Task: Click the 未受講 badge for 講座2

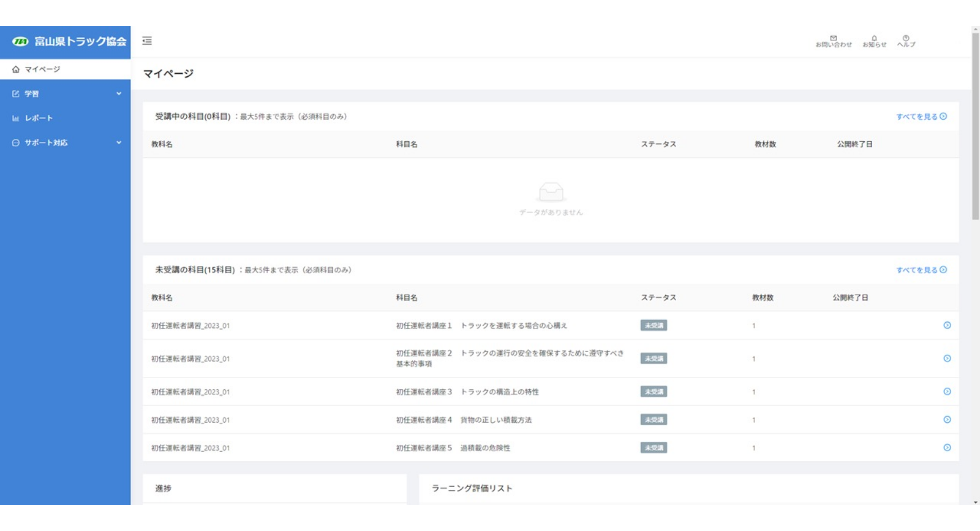Action: tap(654, 358)
